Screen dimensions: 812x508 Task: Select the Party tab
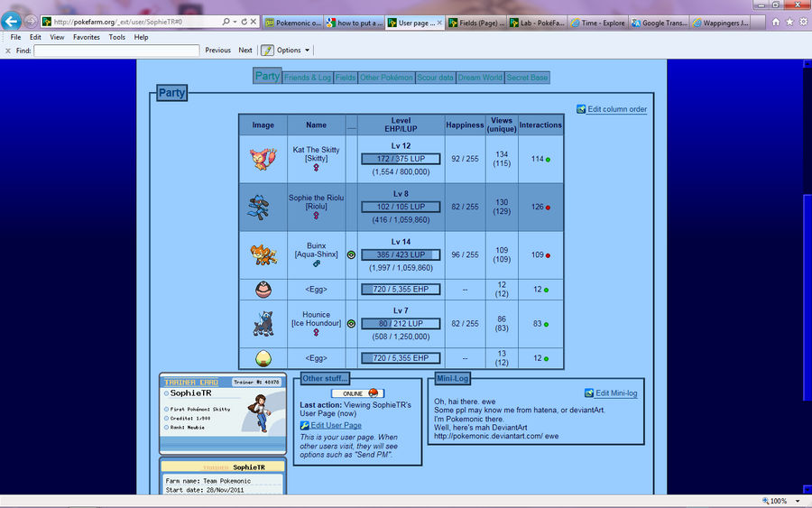(x=267, y=76)
